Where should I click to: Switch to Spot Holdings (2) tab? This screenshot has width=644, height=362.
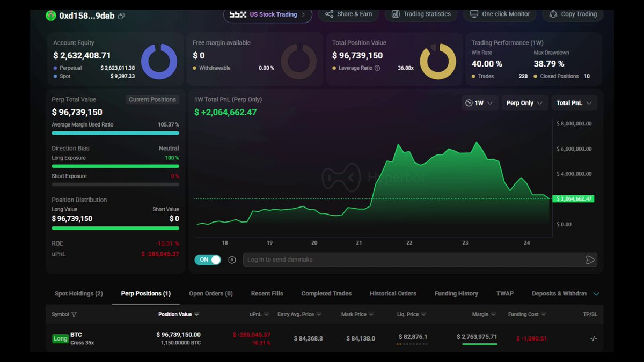[79, 294]
